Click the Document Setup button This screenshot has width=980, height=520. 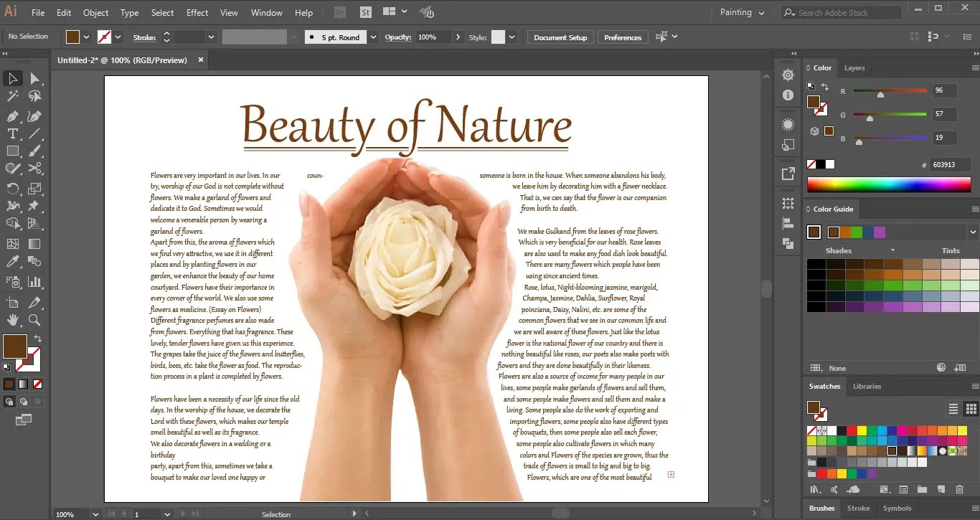[560, 37]
